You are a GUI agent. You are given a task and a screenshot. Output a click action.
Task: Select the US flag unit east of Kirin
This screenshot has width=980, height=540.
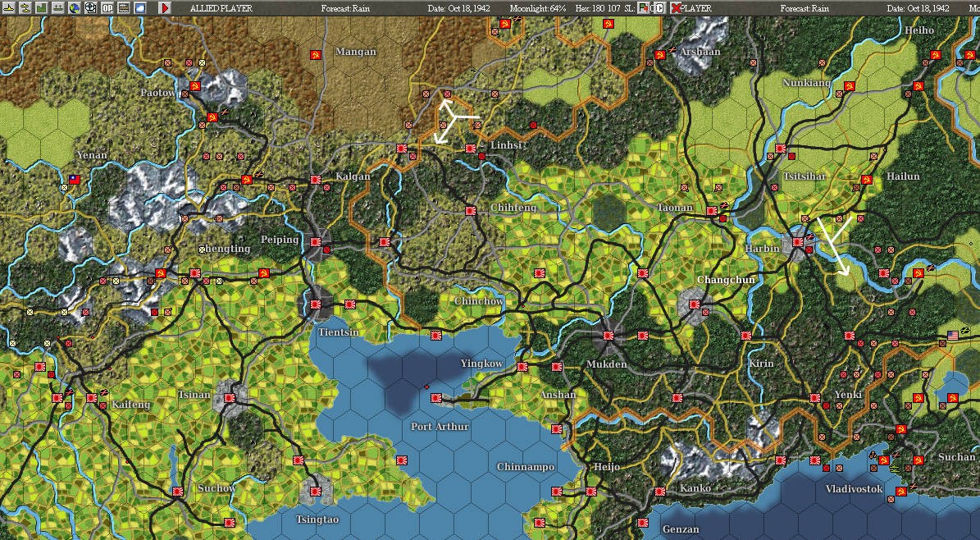coord(952,336)
